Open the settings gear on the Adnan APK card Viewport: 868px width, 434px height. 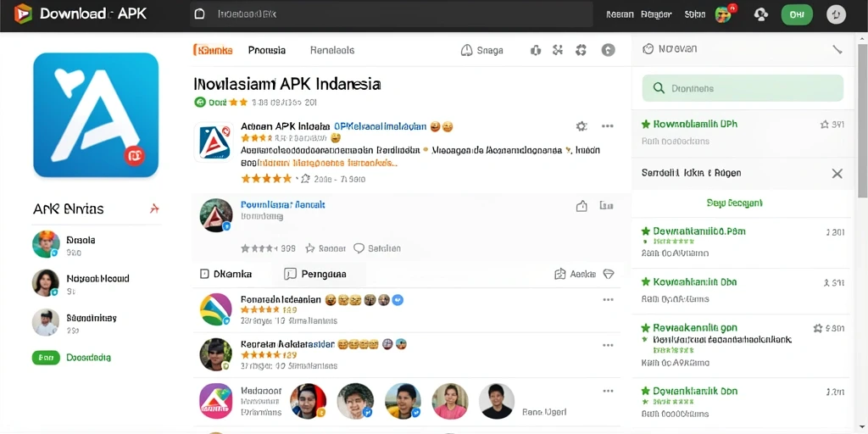[x=581, y=126]
